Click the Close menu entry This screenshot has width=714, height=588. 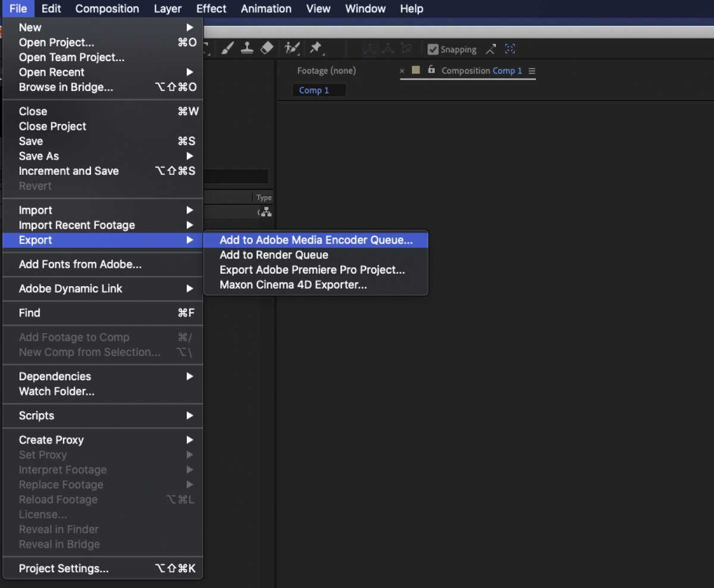pos(103,111)
